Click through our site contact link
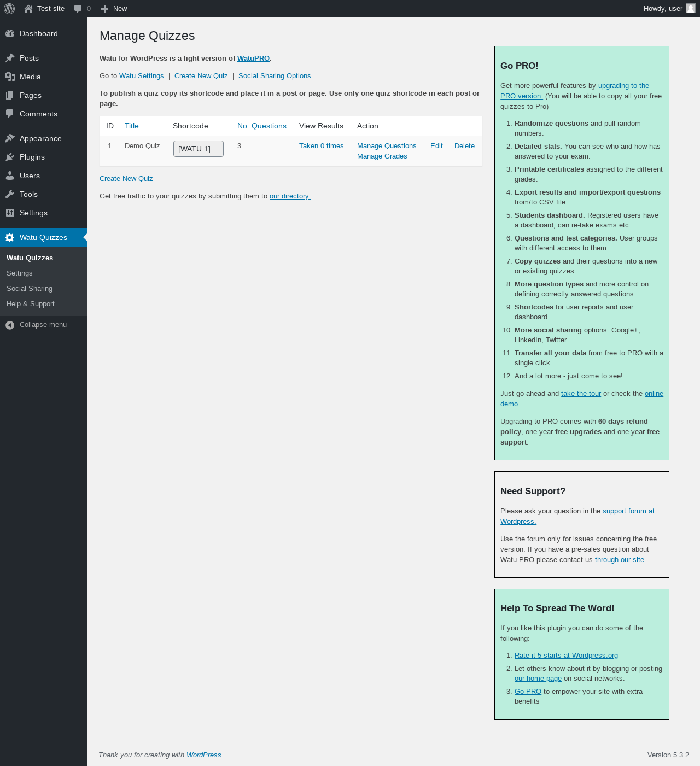 (621, 559)
